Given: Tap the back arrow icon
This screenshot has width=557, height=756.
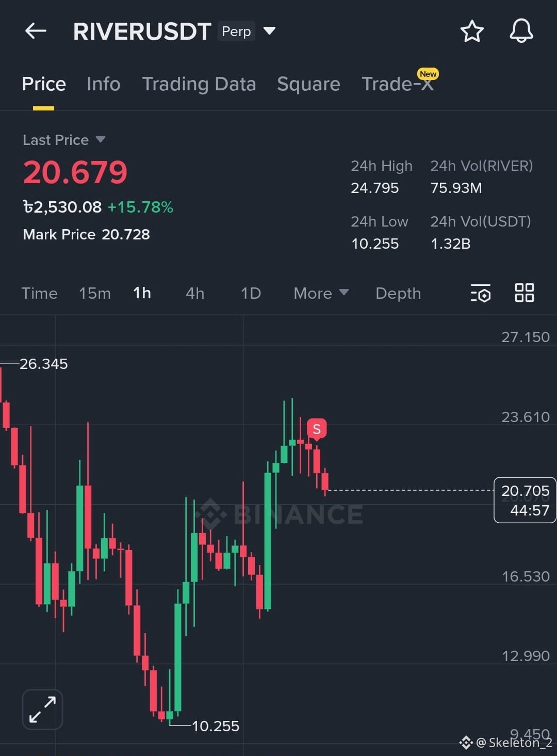Looking at the screenshot, I should (36, 31).
